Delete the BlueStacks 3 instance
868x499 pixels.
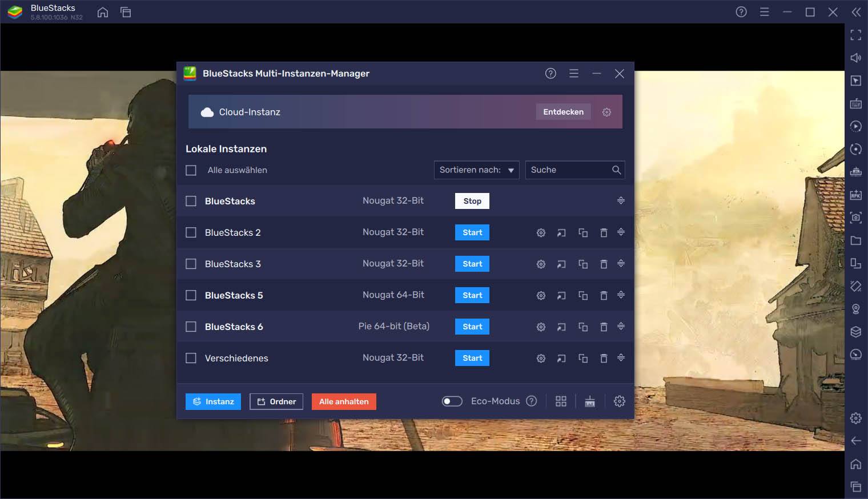point(604,264)
